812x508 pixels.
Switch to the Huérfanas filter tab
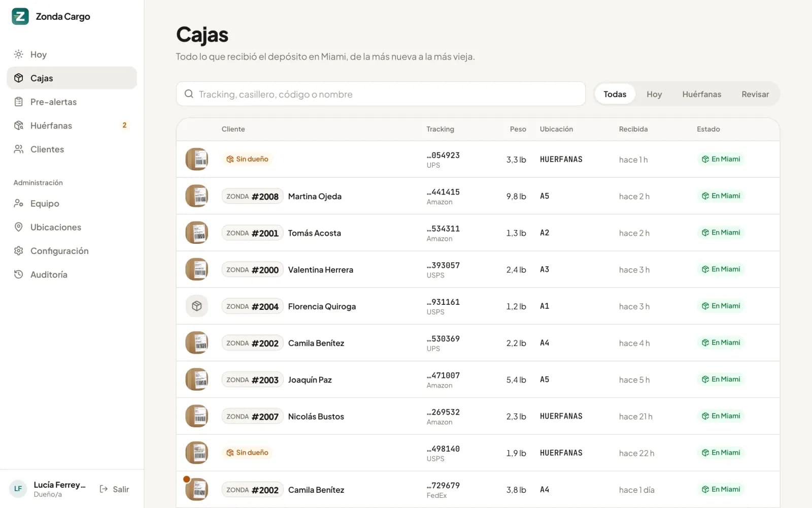[701, 94]
